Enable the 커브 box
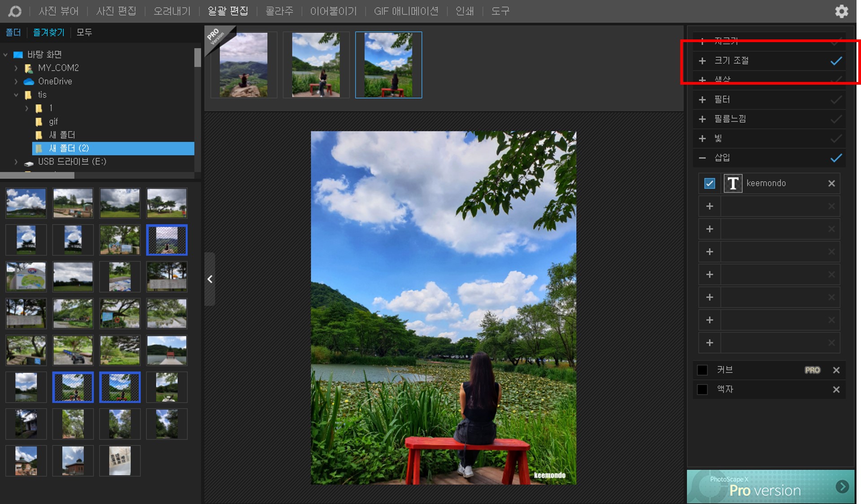This screenshot has height=504, width=861. [x=702, y=370]
